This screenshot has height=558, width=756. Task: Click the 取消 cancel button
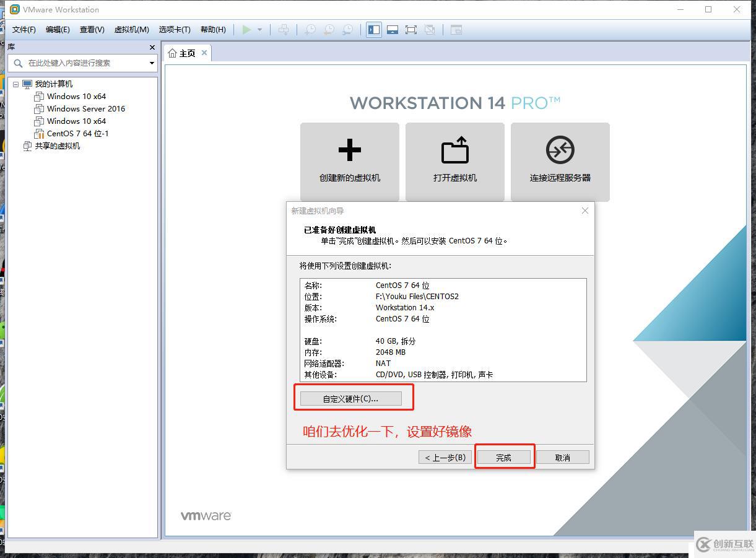tap(562, 458)
